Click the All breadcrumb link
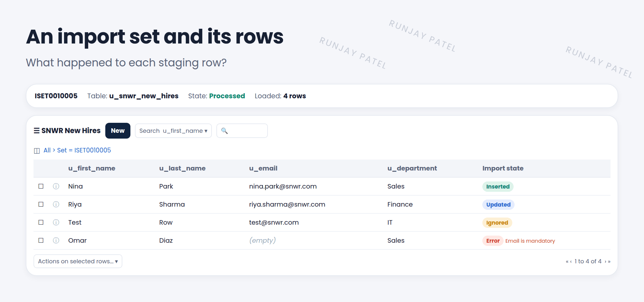644x302 pixels. pyautogui.click(x=47, y=150)
